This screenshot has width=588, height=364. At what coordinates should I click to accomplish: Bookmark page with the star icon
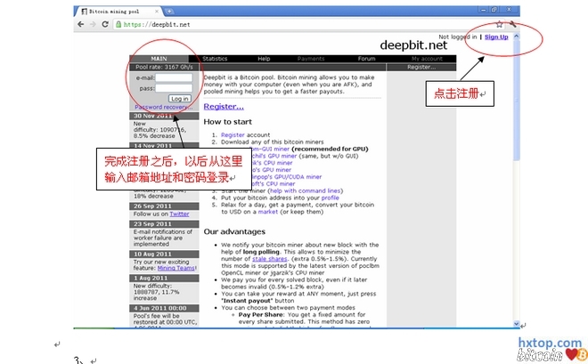tap(500, 24)
